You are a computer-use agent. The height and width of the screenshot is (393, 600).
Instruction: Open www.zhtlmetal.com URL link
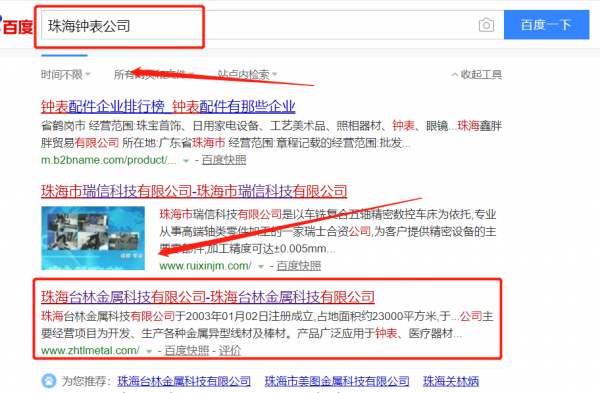(x=90, y=350)
